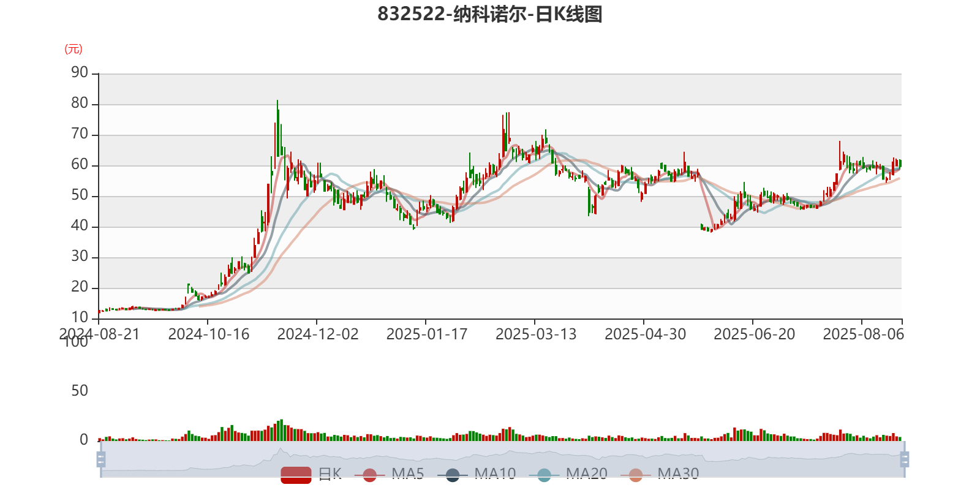980x490 pixels.
Task: Click the 60 price axis label
Action: click(x=80, y=165)
